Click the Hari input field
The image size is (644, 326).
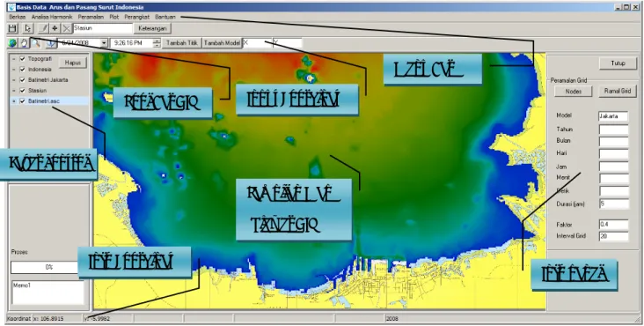click(613, 154)
